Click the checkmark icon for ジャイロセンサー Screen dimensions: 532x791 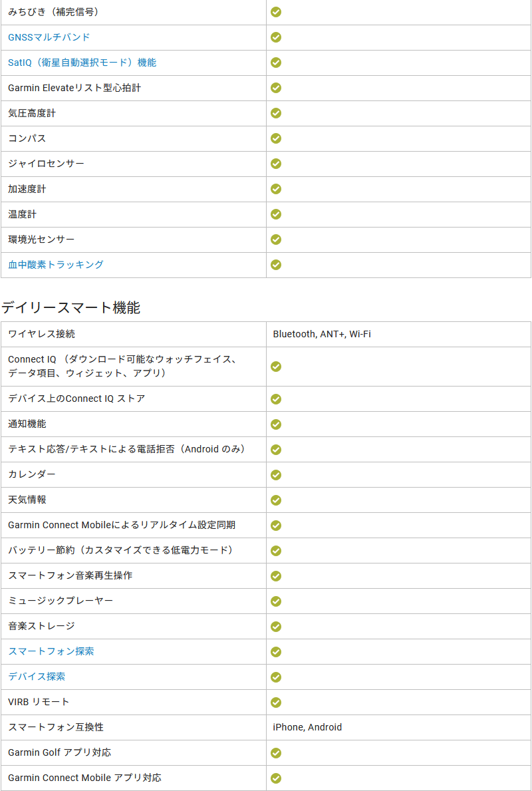pos(276,164)
